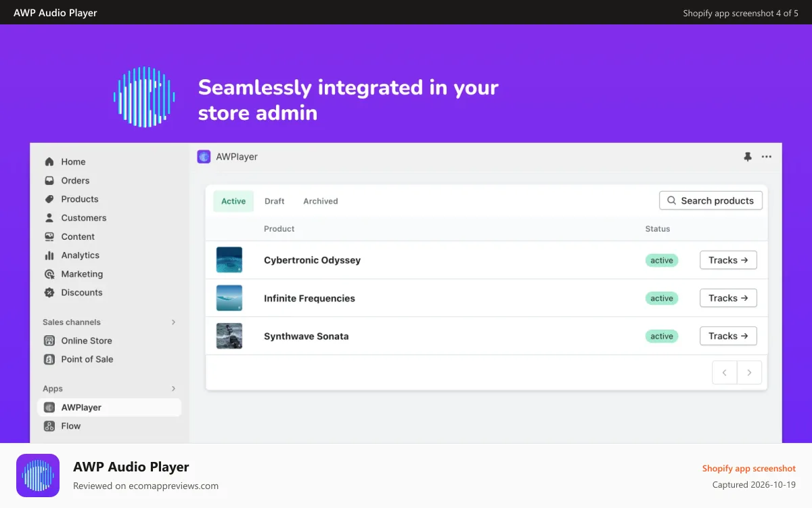Select AWPlayer in the Apps list
Screen dimensions: 812x508
pos(109,408)
